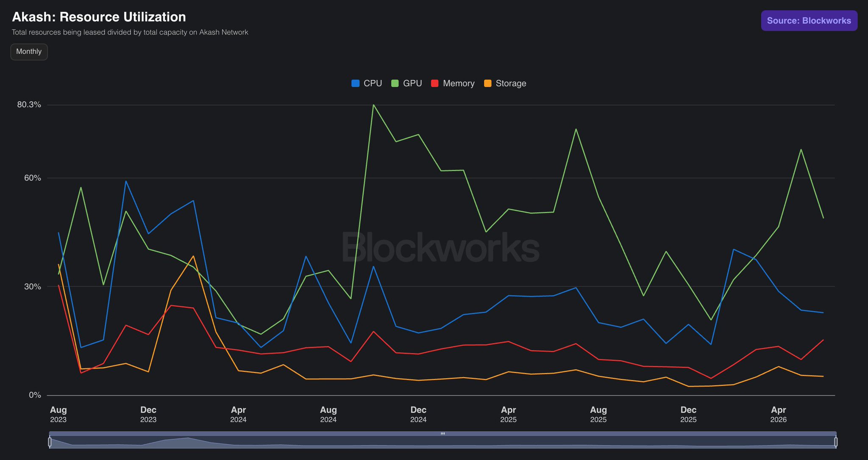The image size is (868, 460).
Task: Click the "Dec 2023" x-axis label
Action: (148, 415)
